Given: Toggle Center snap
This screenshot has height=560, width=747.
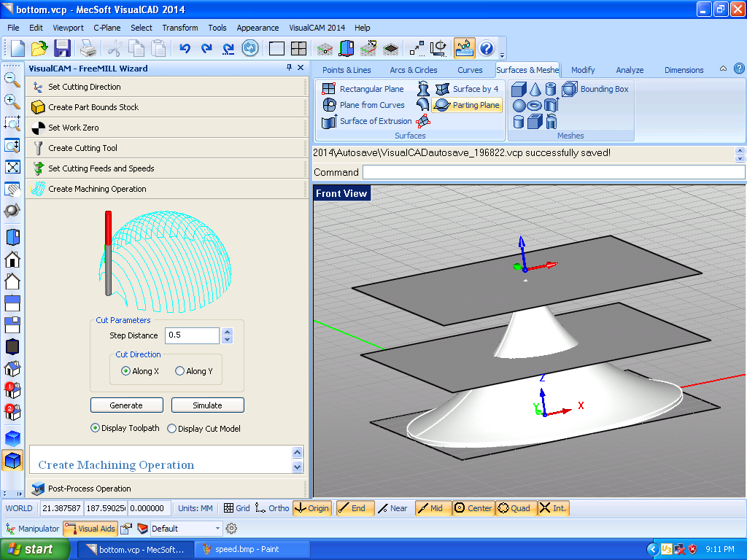Looking at the screenshot, I should pos(473,508).
